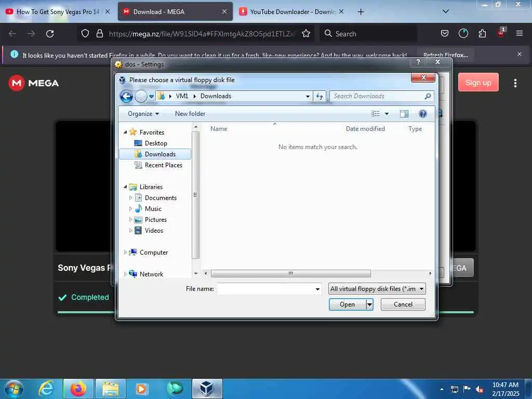This screenshot has height=399, width=532.
Task: Click New folder button
Action: click(x=190, y=114)
